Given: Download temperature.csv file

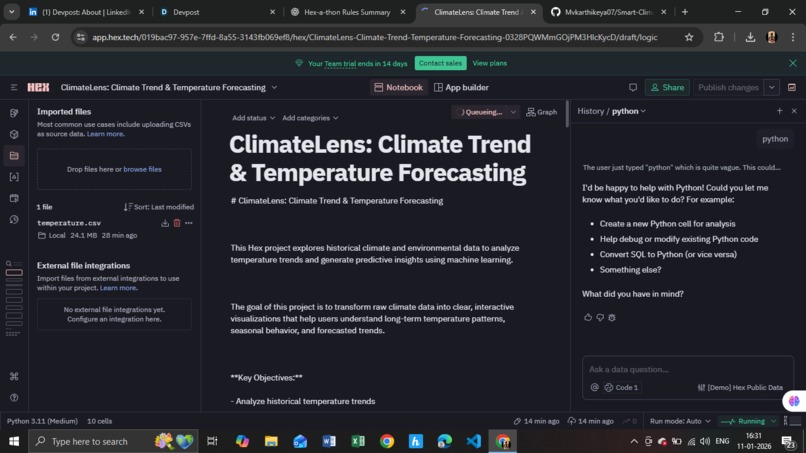Looking at the screenshot, I should (x=165, y=223).
